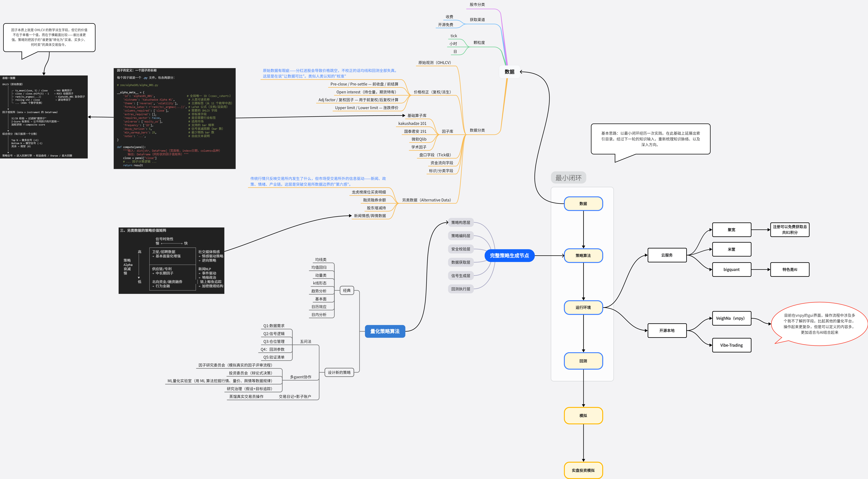Screen dimensions: 868x479
Task: Select the 聚宽 platform box
Action: 732,230
